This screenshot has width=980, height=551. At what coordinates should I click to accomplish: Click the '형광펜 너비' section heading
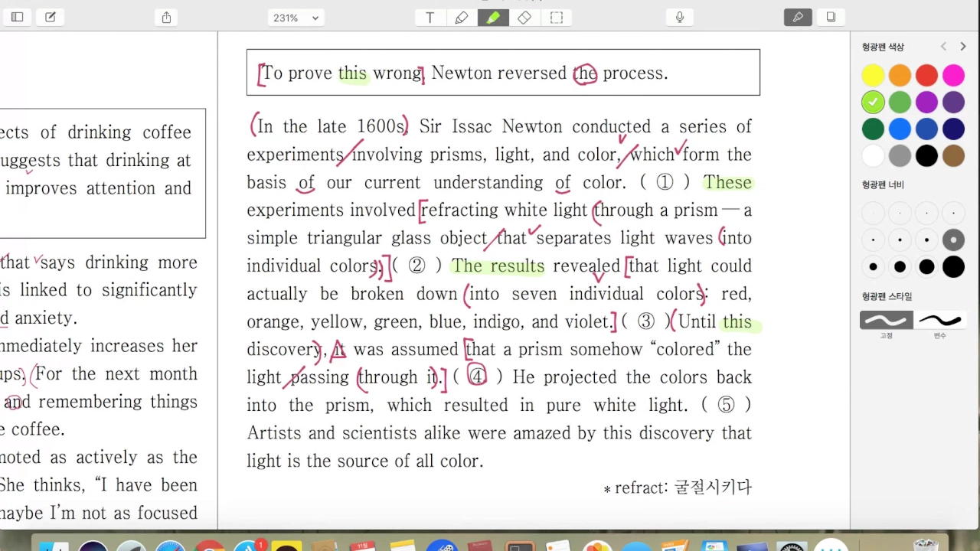click(883, 185)
